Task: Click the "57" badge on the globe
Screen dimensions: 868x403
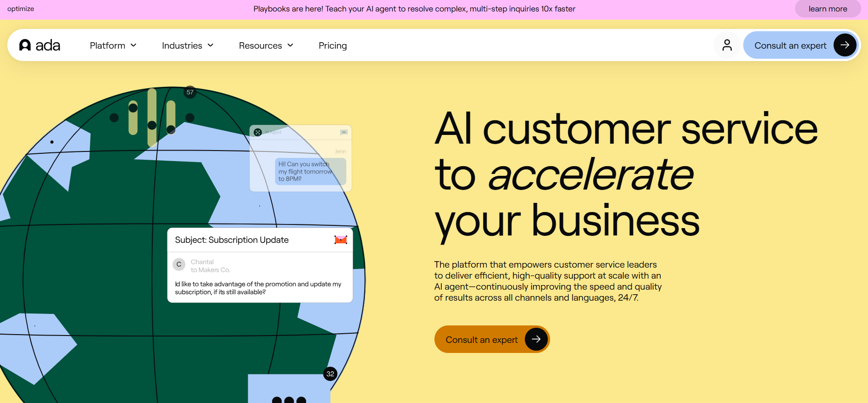Action: [190, 92]
